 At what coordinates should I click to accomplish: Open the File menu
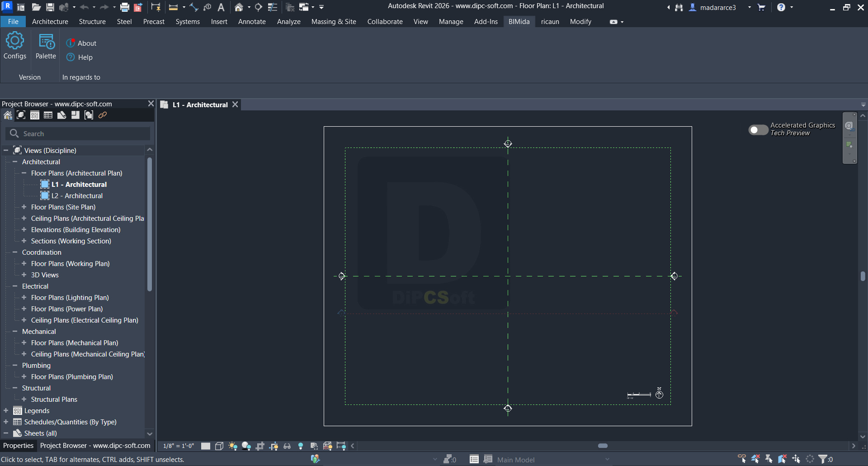(x=13, y=22)
